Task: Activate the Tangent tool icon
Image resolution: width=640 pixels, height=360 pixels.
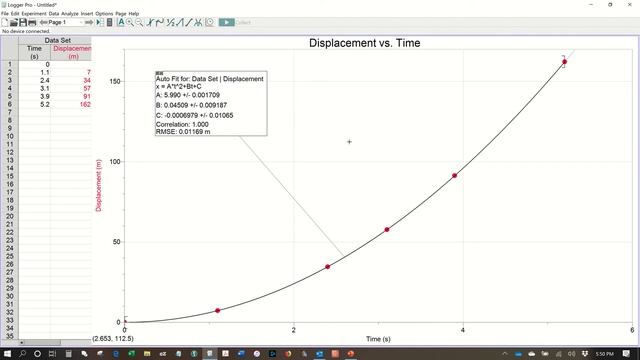Action: pos(160,22)
